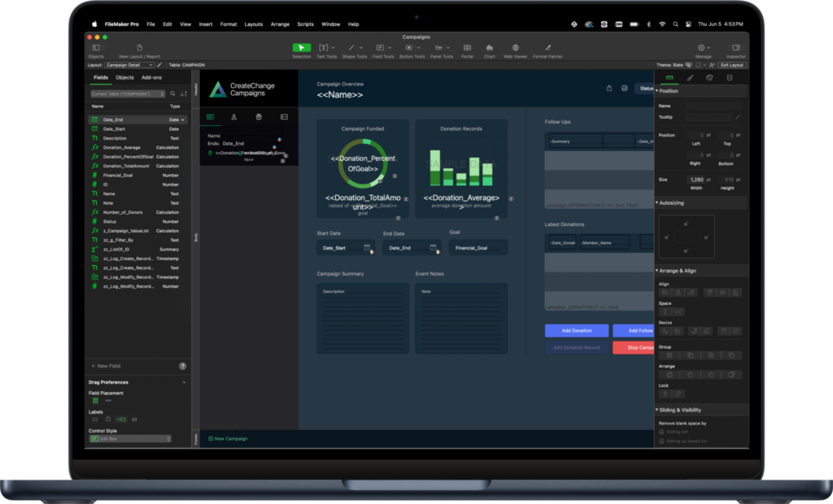Choose the Text Tools icon
Viewport: 833px width, 504px height.
click(x=323, y=48)
